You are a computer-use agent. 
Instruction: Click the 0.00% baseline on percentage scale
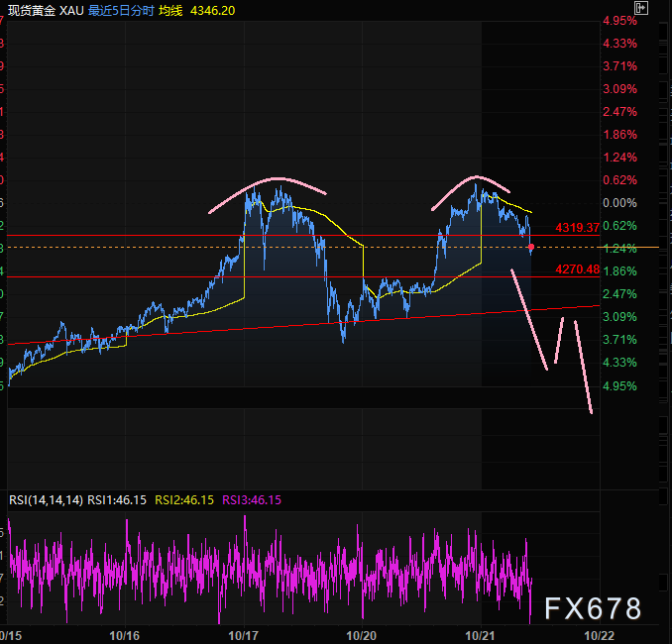(x=619, y=202)
